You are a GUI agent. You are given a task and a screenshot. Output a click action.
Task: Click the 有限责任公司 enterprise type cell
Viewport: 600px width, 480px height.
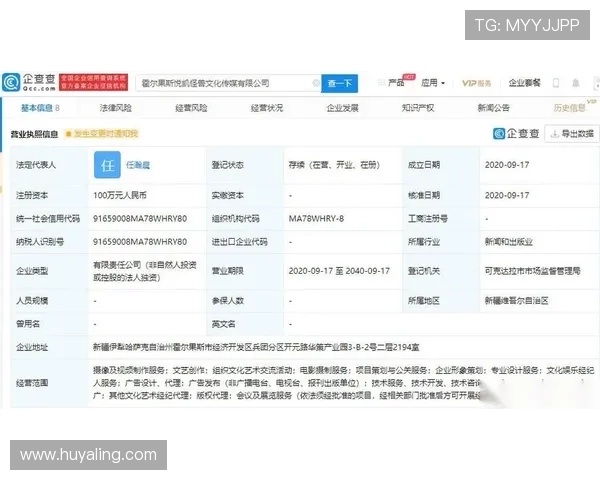145,271
